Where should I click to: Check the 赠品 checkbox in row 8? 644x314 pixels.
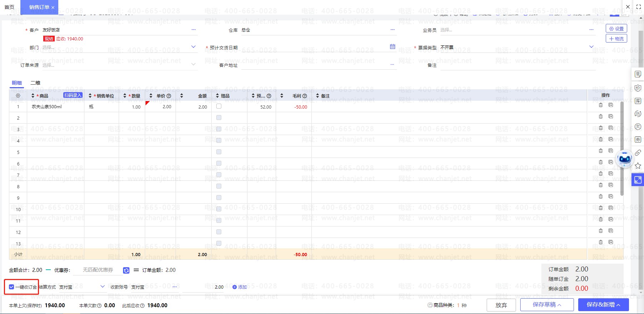pyautogui.click(x=219, y=186)
